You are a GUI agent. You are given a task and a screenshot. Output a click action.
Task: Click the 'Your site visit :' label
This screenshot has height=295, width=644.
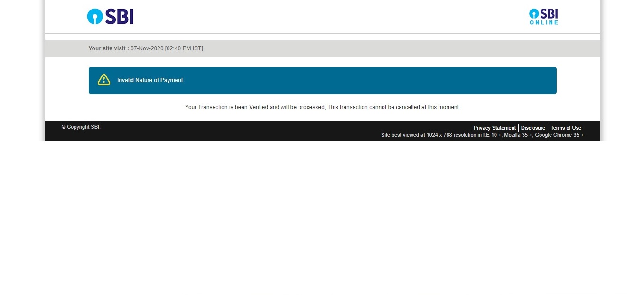pyautogui.click(x=108, y=48)
